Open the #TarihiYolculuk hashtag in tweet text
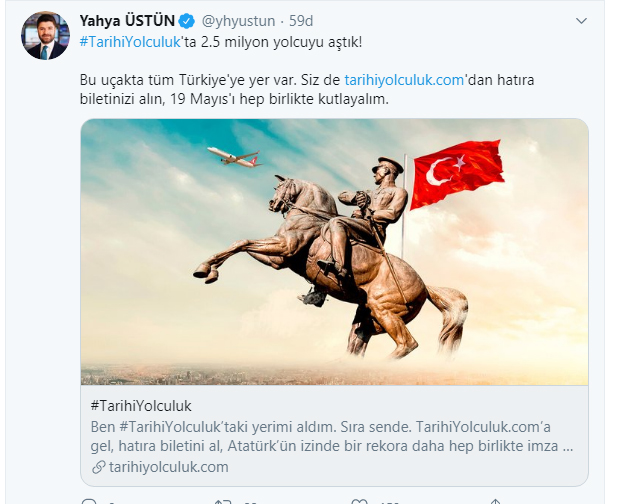 pyautogui.click(x=130, y=42)
